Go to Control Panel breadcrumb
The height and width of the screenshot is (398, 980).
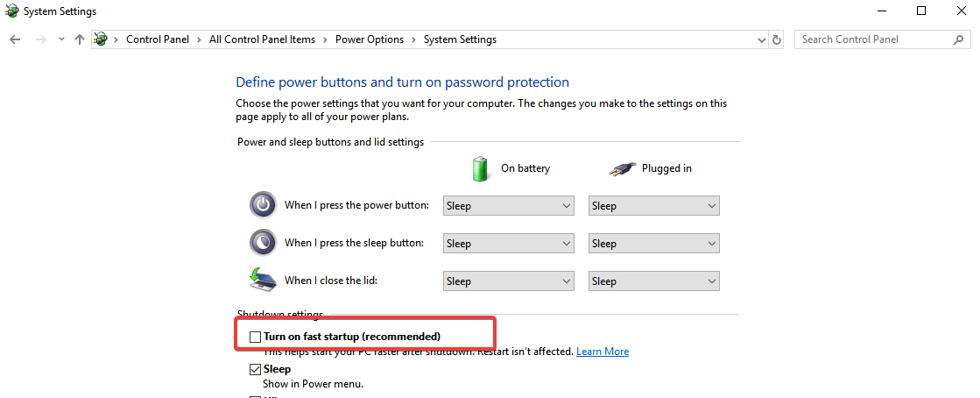[x=158, y=39]
